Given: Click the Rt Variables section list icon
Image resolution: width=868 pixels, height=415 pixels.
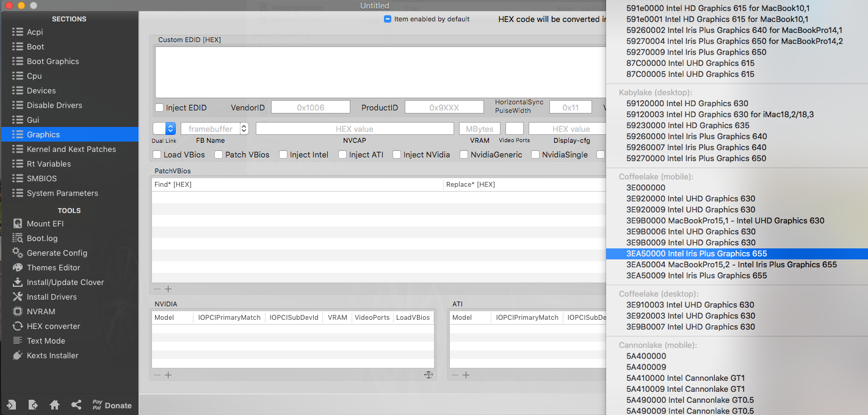Looking at the screenshot, I should coord(17,164).
